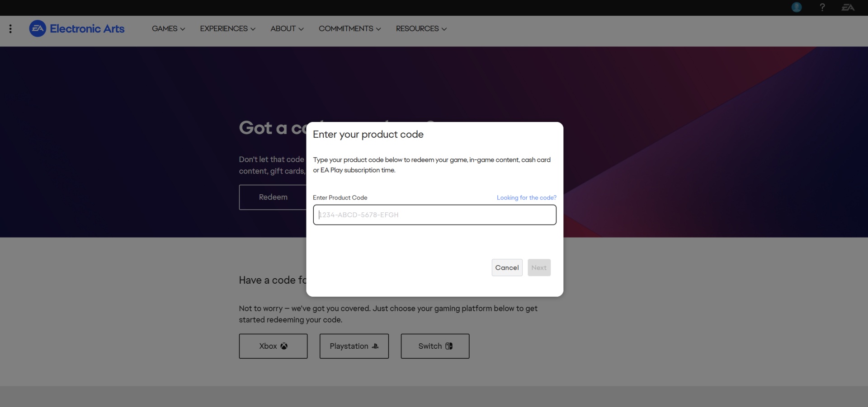
Task: Open the user profile avatar
Action: pyautogui.click(x=796, y=7)
